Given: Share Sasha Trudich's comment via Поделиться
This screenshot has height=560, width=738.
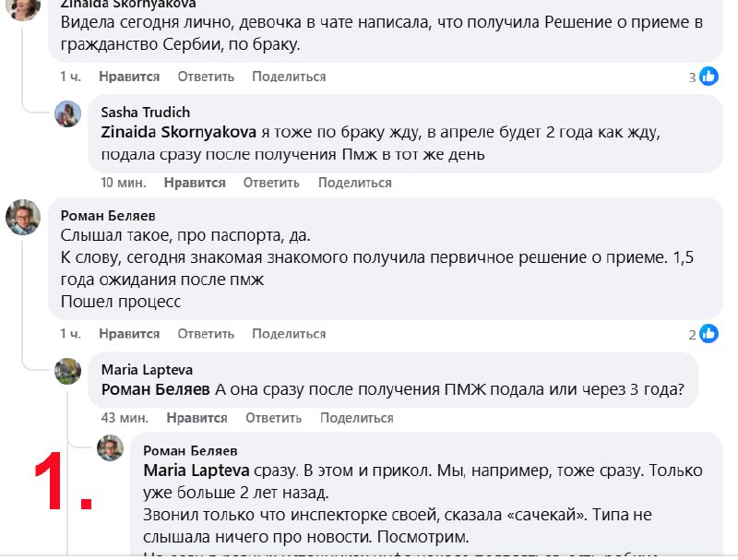Looking at the screenshot, I should [355, 183].
